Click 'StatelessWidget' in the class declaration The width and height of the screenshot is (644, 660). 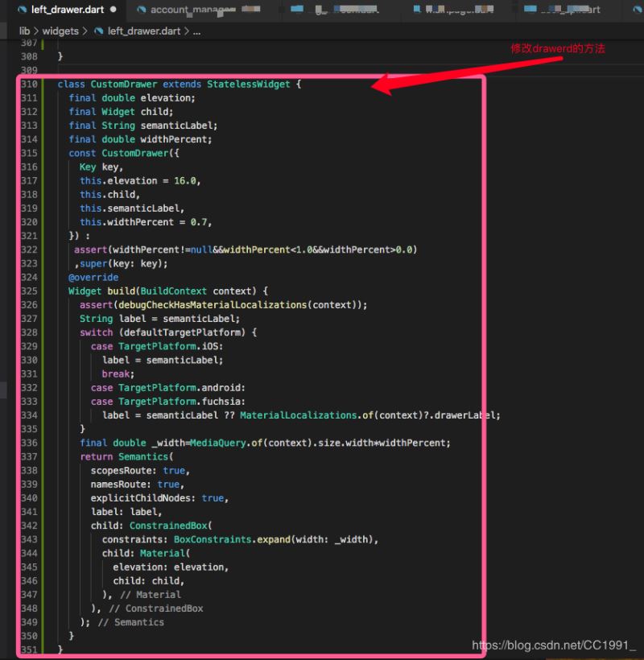pos(248,85)
